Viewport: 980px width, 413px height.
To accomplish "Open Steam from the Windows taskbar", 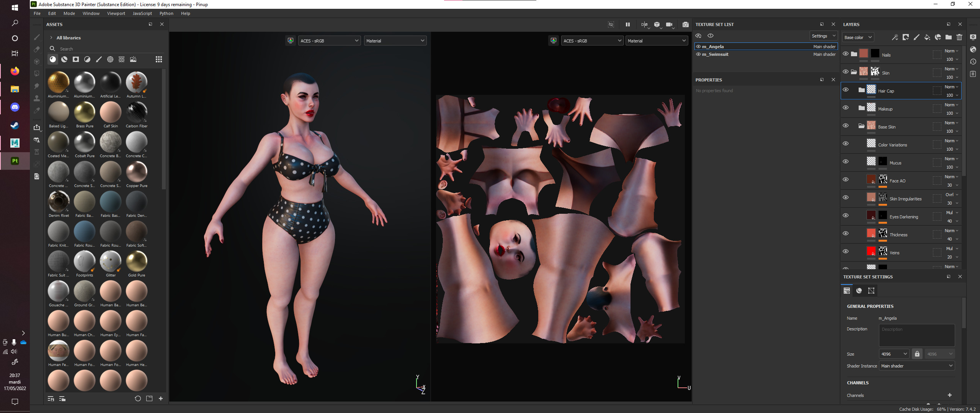I will (15, 125).
